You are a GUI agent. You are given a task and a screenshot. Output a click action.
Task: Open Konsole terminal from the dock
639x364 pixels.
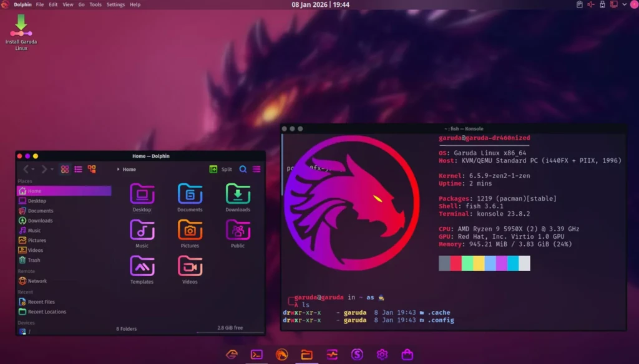point(256,354)
